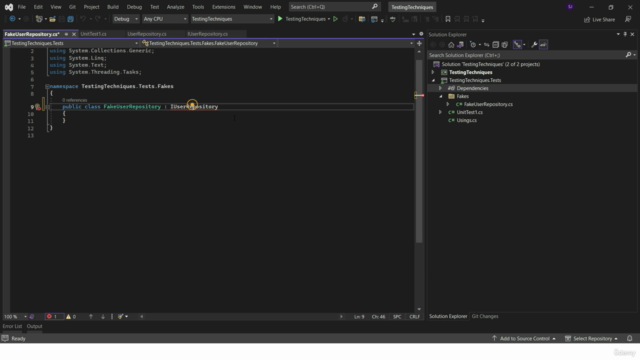The image size is (640, 360).
Task: Click the Open File folder icon in the toolbar
Action: click(x=53, y=19)
